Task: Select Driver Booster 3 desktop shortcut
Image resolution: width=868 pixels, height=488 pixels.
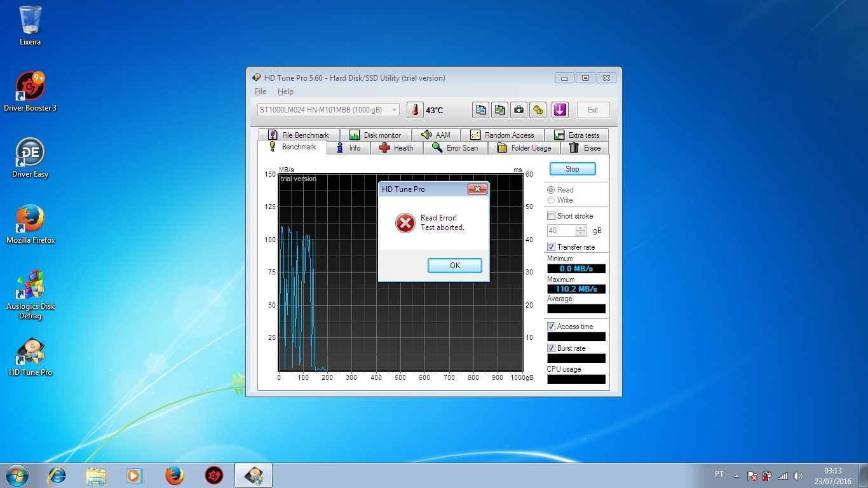Action: click(30, 92)
